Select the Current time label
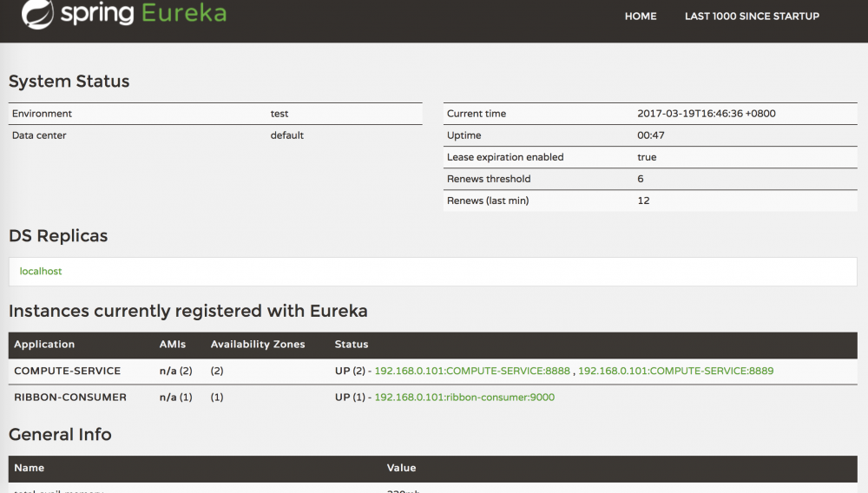 point(477,114)
